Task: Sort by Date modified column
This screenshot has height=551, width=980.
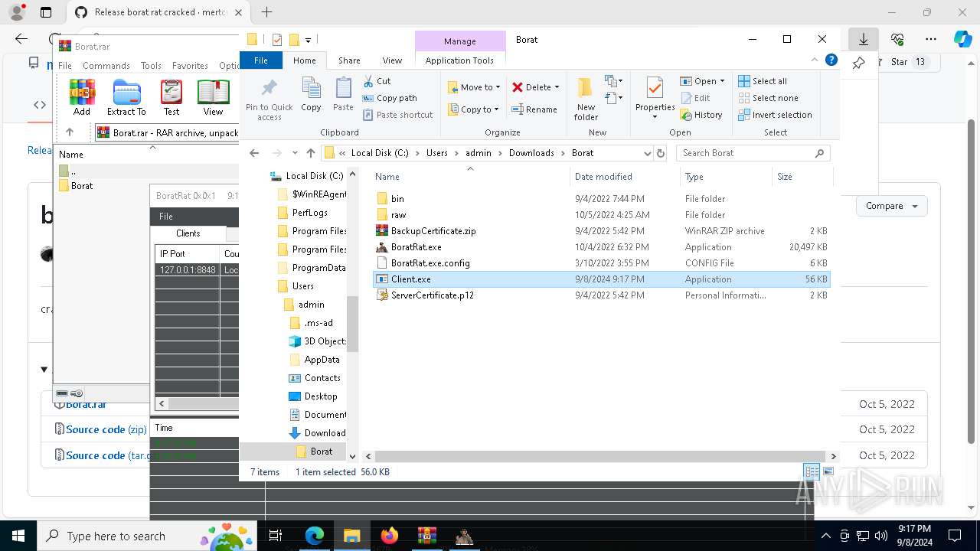Action: click(603, 177)
